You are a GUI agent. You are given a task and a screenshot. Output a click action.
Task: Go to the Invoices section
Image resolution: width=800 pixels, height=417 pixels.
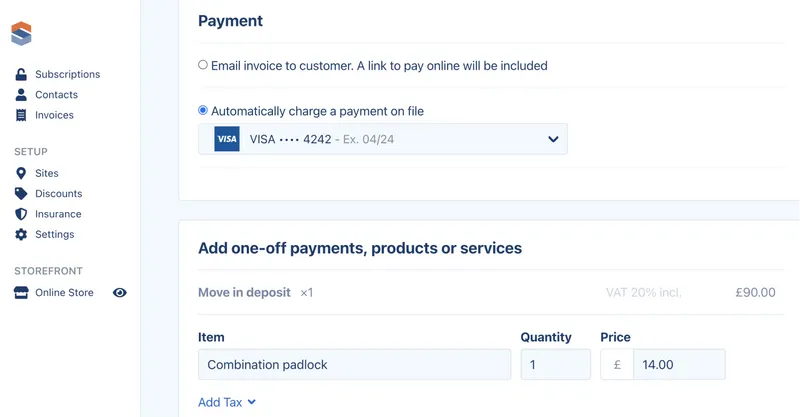coord(54,115)
